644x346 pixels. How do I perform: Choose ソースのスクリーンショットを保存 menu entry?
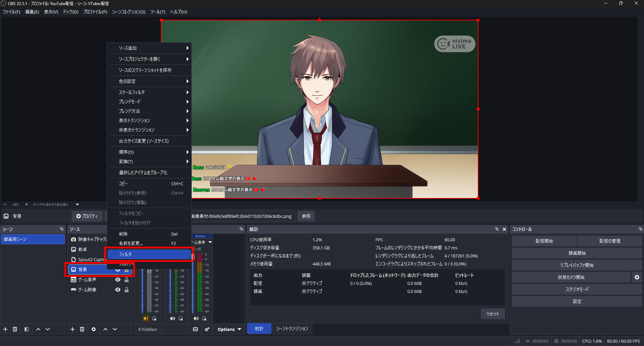[x=149, y=70]
